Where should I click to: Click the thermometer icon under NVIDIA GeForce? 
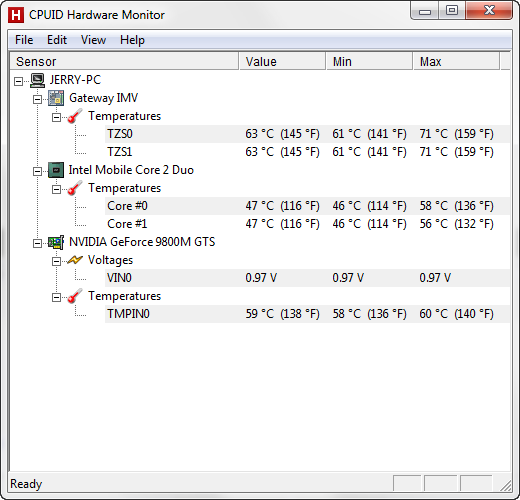(x=75, y=296)
